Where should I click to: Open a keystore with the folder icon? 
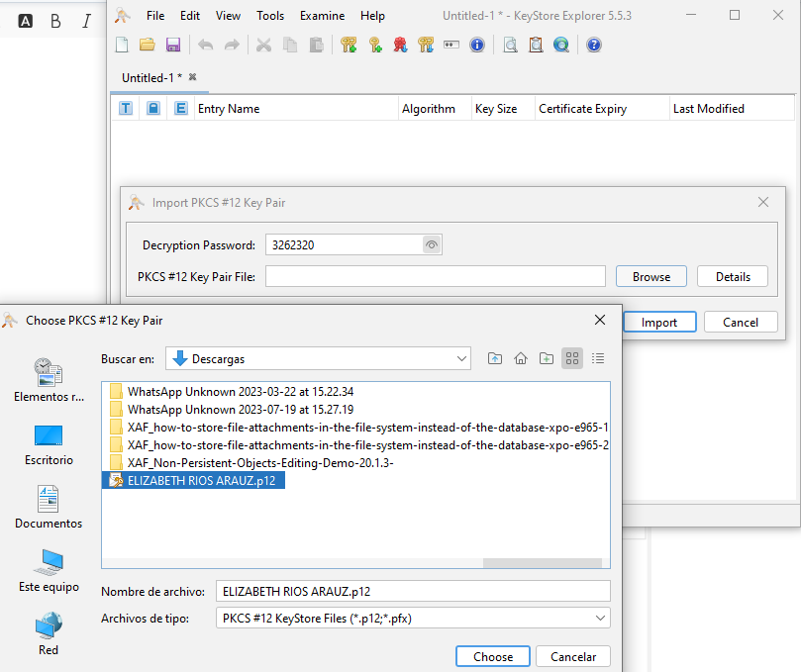coord(148,45)
